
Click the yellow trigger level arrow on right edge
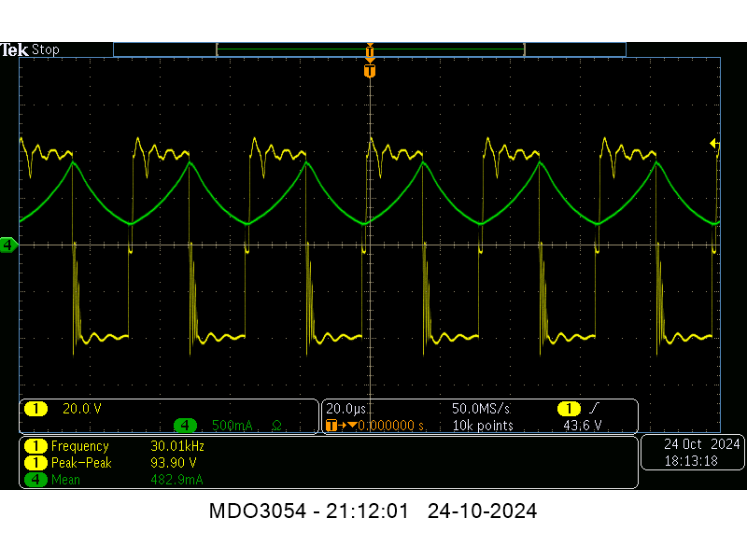(714, 143)
